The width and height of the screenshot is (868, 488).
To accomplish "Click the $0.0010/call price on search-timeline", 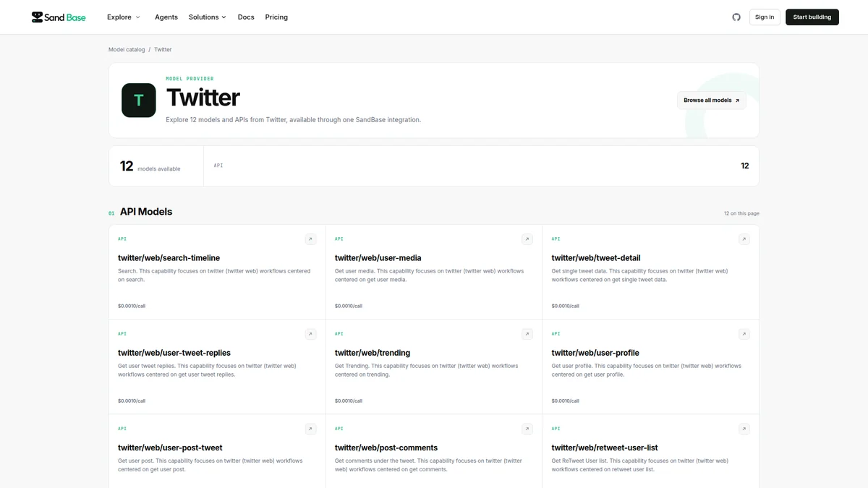I will 132,306.
